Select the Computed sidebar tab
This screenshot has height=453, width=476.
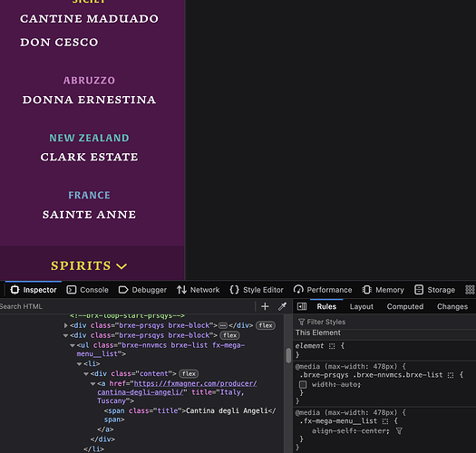click(405, 306)
